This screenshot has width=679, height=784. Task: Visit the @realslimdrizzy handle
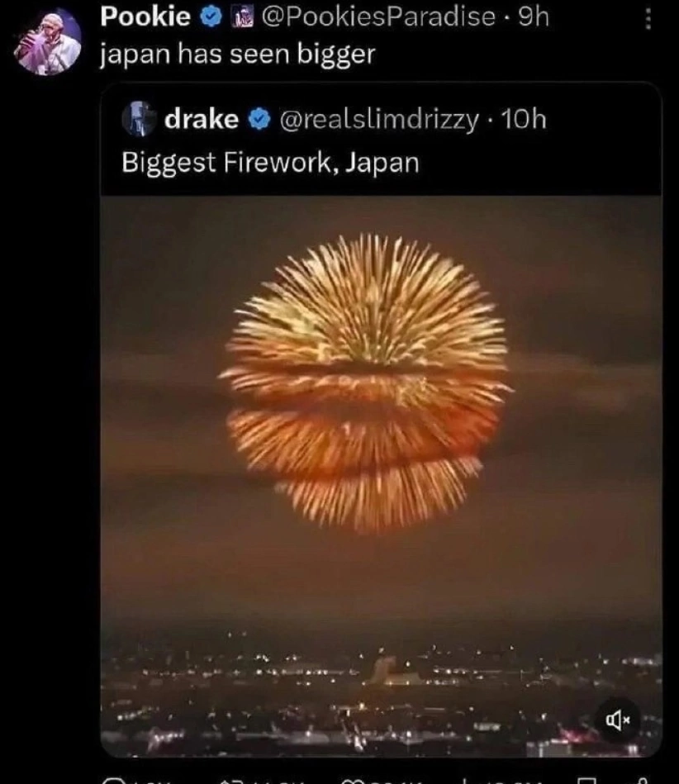[379, 120]
